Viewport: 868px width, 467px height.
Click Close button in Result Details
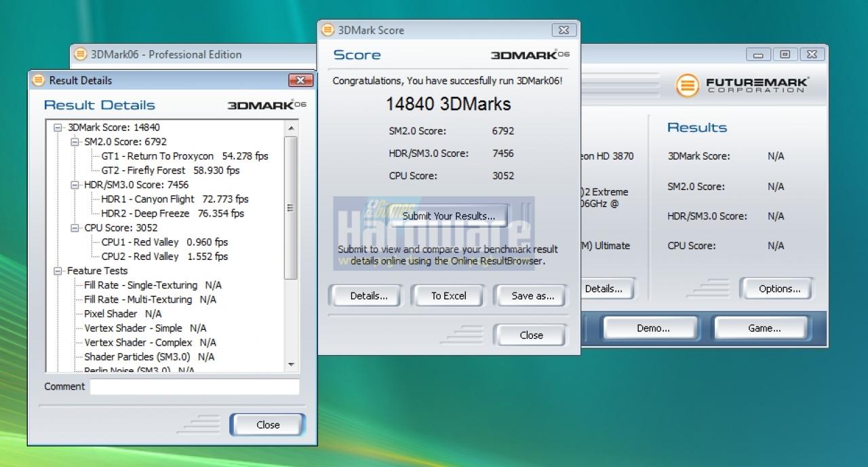point(268,425)
